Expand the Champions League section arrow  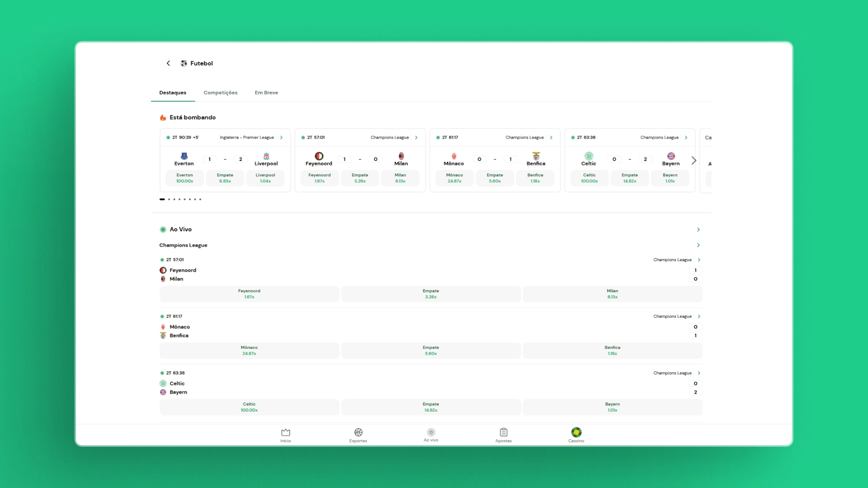pos(698,245)
